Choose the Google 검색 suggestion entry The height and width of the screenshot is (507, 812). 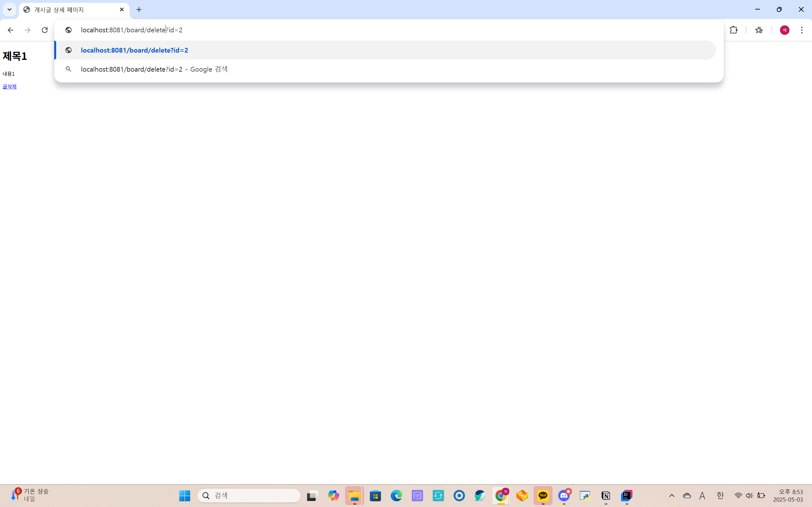(154, 69)
